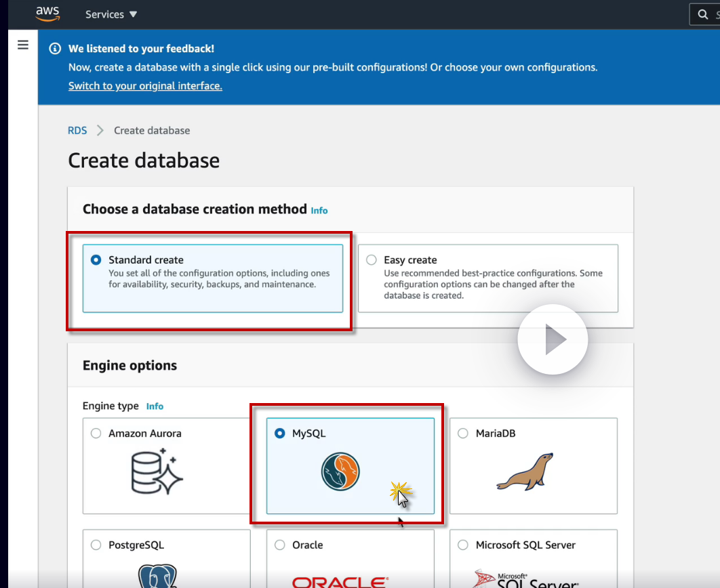The height and width of the screenshot is (588, 720).
Task: Click the Create database page title
Action: pyautogui.click(x=144, y=161)
